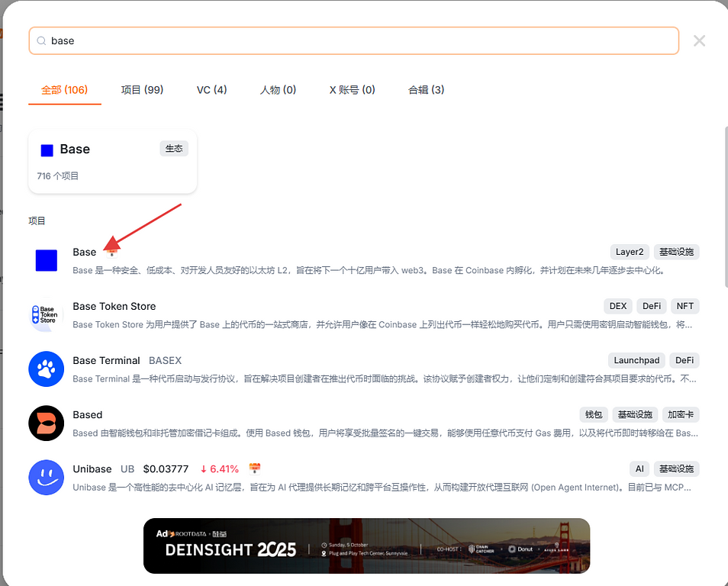The width and height of the screenshot is (728, 586).
Task: Click the Base Token Store logo
Action: [47, 315]
